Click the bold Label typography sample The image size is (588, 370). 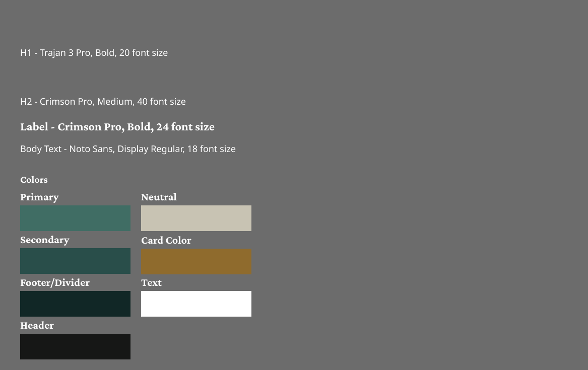117,126
